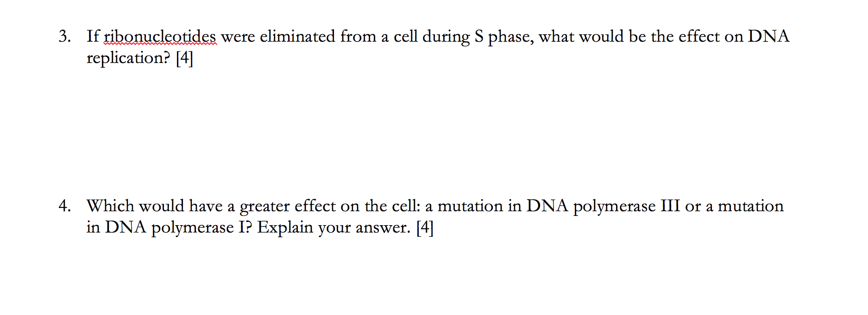The image size is (868, 315).
Task: Click the word If starting question 3
Action: coord(93,36)
